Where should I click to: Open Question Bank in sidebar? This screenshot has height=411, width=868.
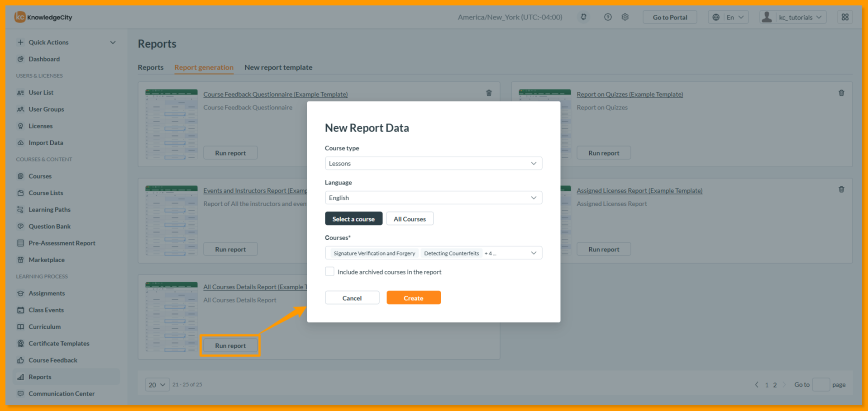[49, 226]
